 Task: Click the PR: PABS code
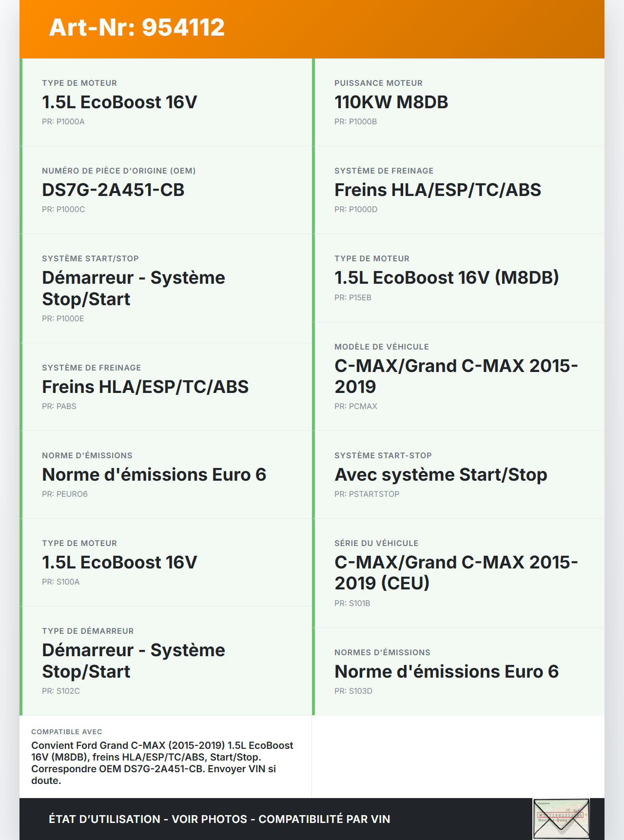coord(59,407)
